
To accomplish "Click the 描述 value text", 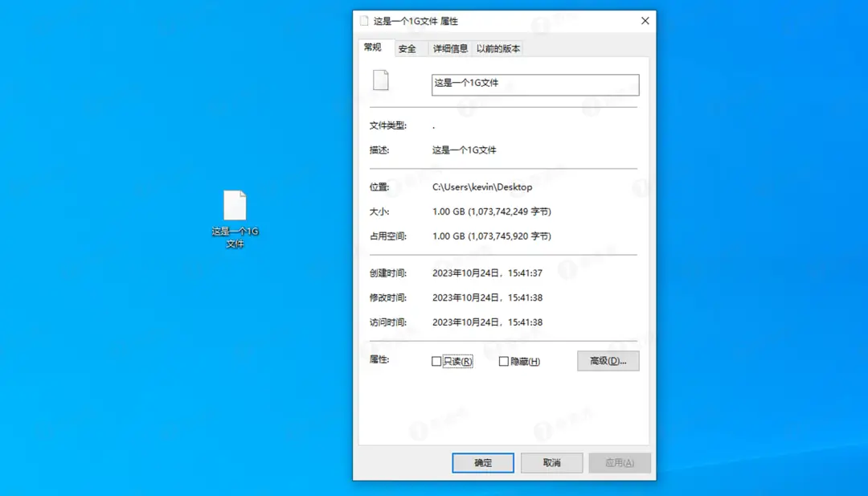I will (465, 150).
